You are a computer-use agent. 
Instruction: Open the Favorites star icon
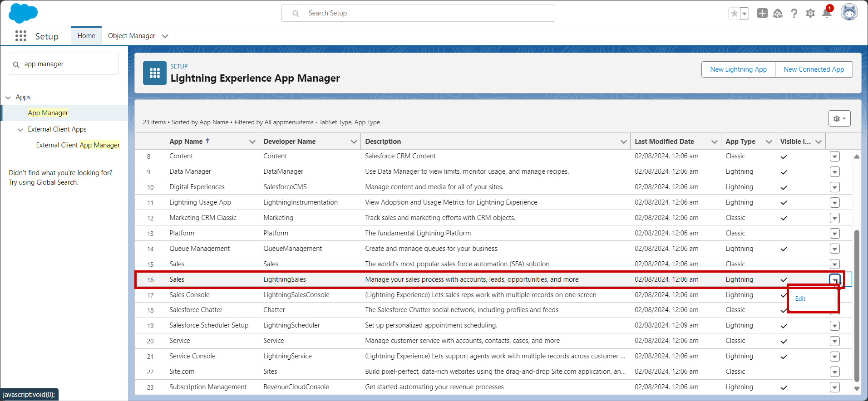tap(734, 14)
